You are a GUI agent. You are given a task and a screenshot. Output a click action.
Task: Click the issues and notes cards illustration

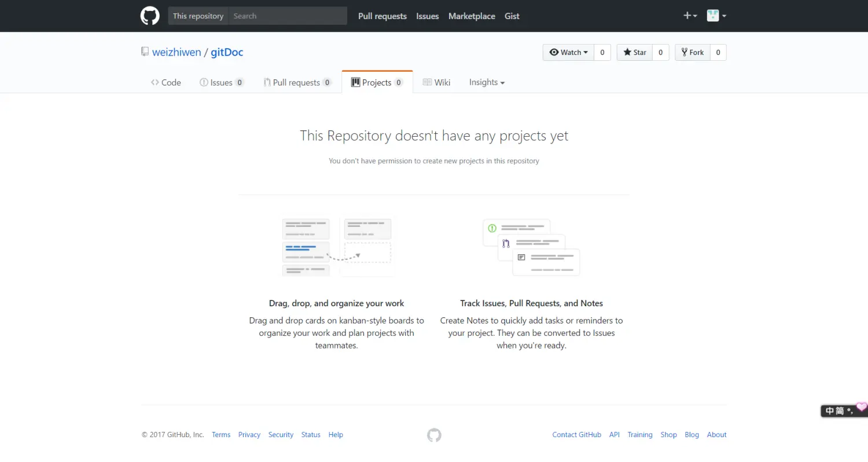(x=531, y=247)
